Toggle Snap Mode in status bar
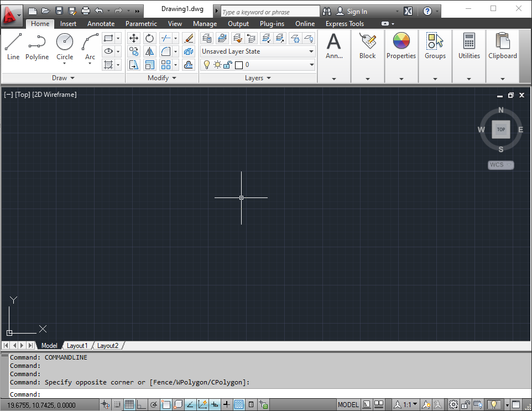This screenshot has width=532, height=411. pos(117,404)
